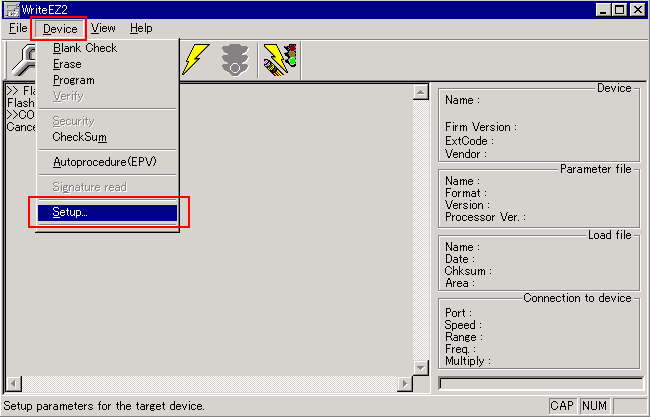Click the Area label in Load file
650x417 pixels.
pyautogui.click(x=460, y=283)
